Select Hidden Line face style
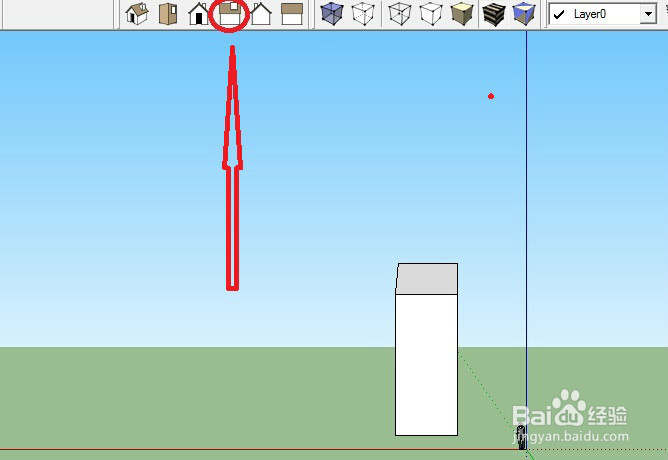Viewport: 668px width, 460px height. [x=431, y=14]
